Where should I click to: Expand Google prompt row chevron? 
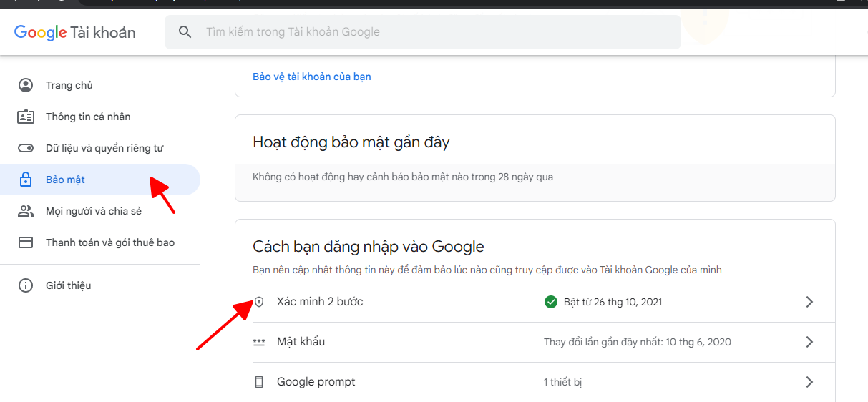click(809, 382)
